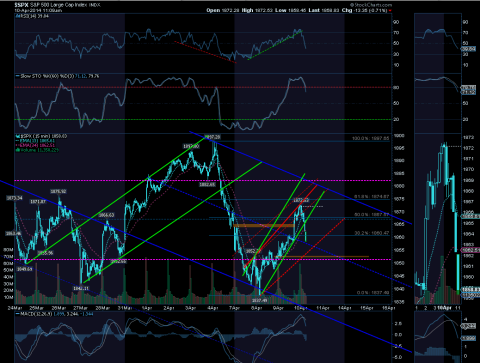Click the 1875.92 swing high label
The height and width of the screenshot is (363, 480).
[x=58, y=191]
